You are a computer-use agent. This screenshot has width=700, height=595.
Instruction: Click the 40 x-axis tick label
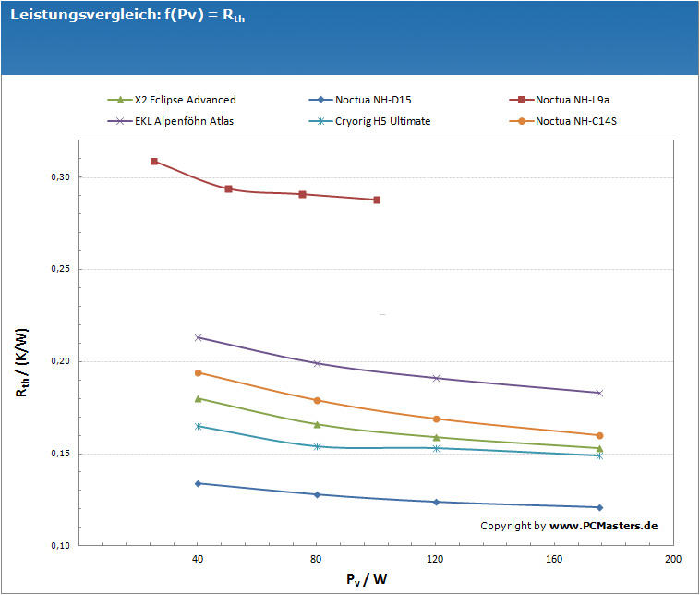pos(198,559)
